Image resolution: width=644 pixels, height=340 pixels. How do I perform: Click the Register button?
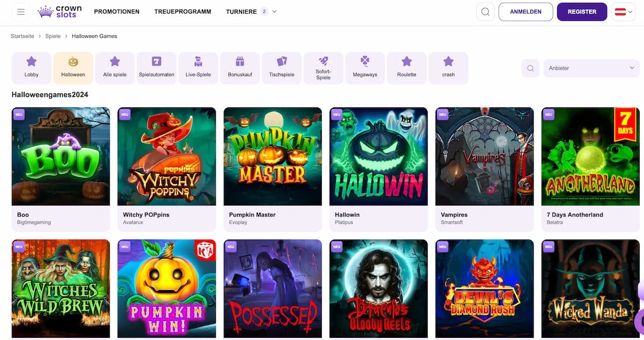582,12
